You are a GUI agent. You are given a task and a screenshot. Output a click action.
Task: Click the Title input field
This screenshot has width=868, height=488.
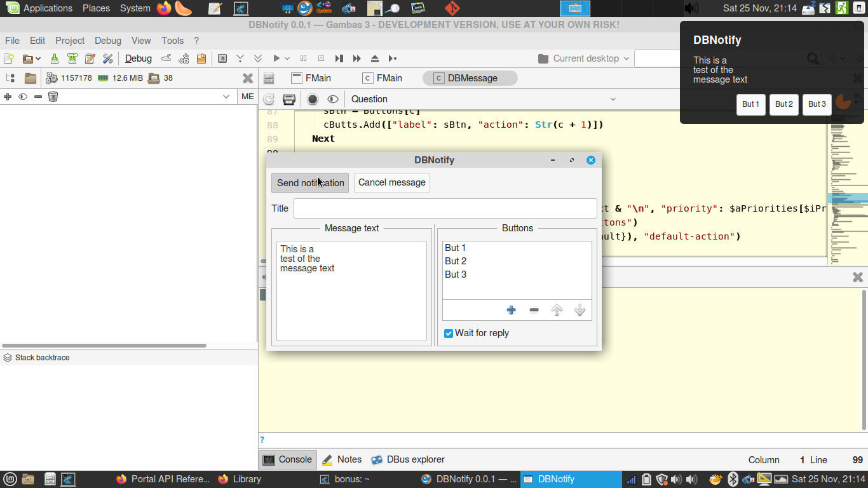[x=445, y=208]
